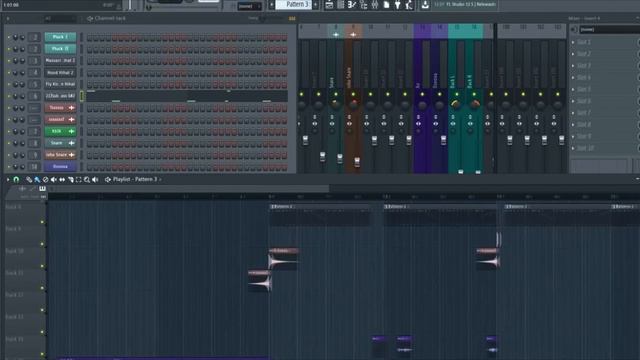Open the channel filter dropdown in the Channel rack header

coord(60,18)
